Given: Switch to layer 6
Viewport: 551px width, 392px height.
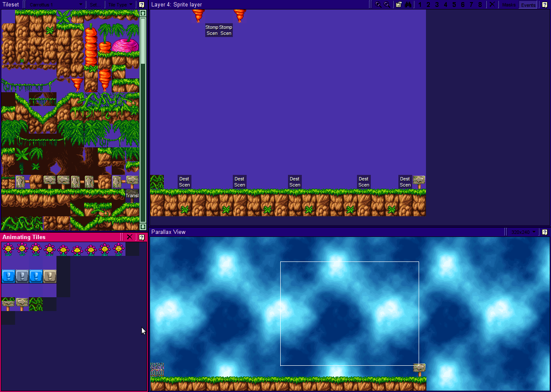Looking at the screenshot, I should tap(463, 5).
